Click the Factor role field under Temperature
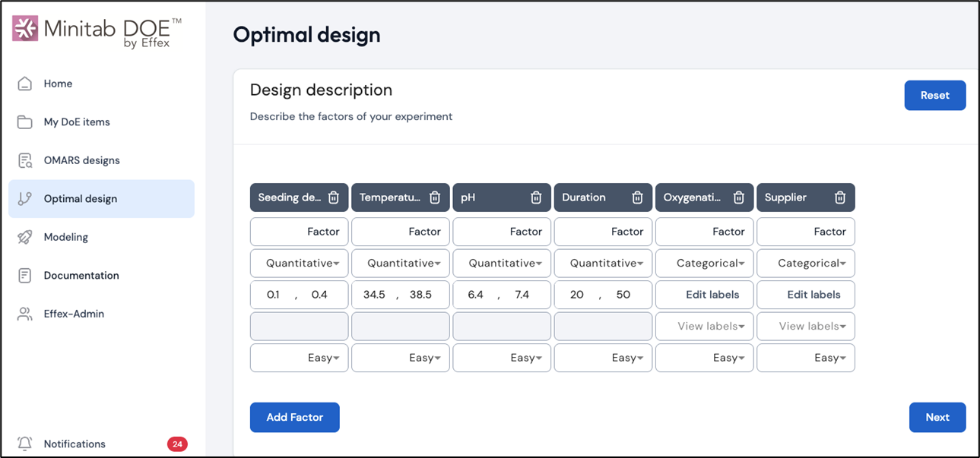Image resolution: width=980 pixels, height=458 pixels. point(401,232)
